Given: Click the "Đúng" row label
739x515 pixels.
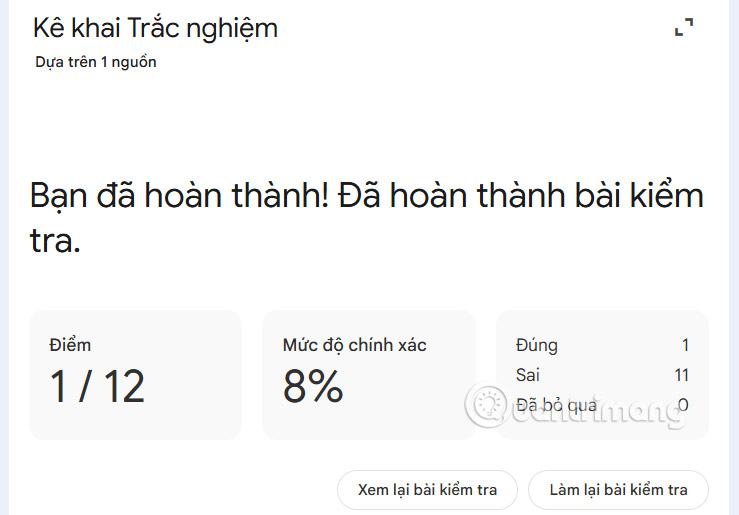Looking at the screenshot, I should (537, 345).
